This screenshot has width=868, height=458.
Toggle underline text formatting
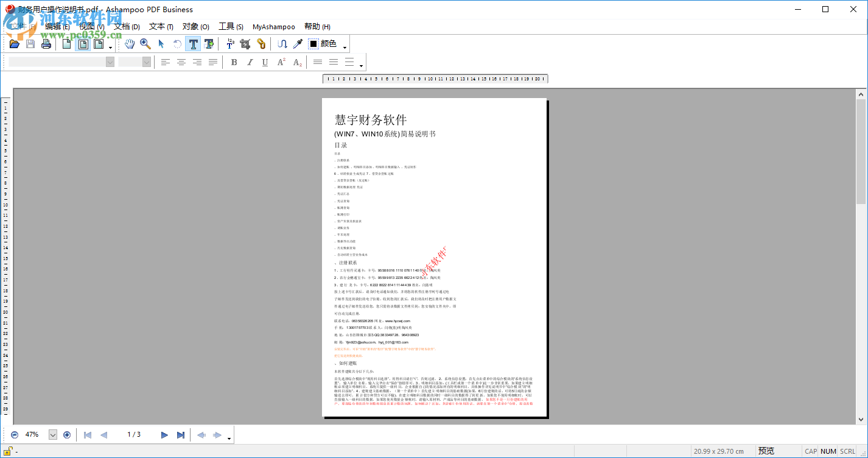pyautogui.click(x=265, y=62)
